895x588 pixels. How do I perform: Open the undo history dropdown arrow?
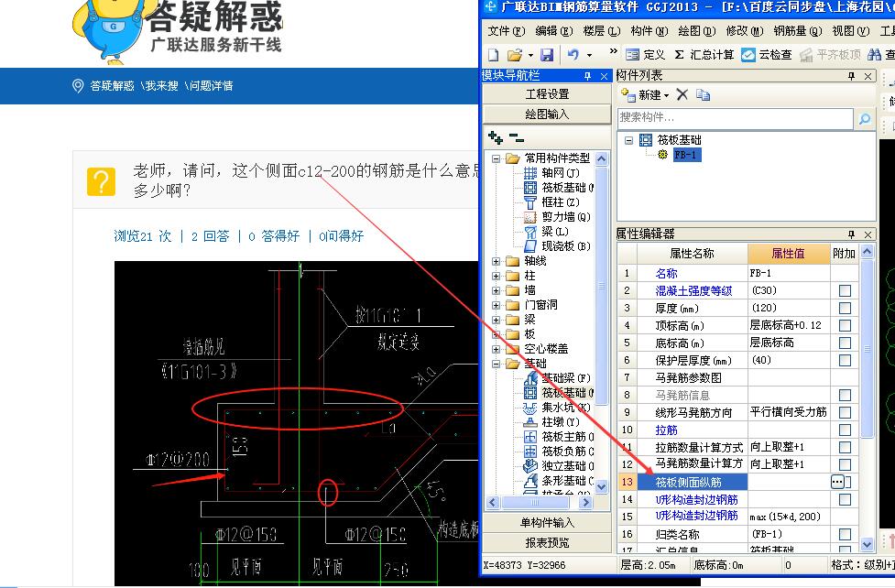590,55
